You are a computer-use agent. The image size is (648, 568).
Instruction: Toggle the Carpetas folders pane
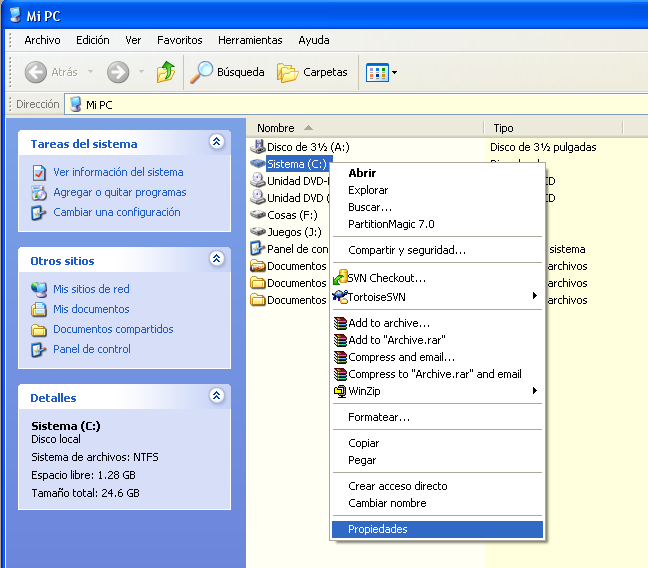pyautogui.click(x=312, y=72)
